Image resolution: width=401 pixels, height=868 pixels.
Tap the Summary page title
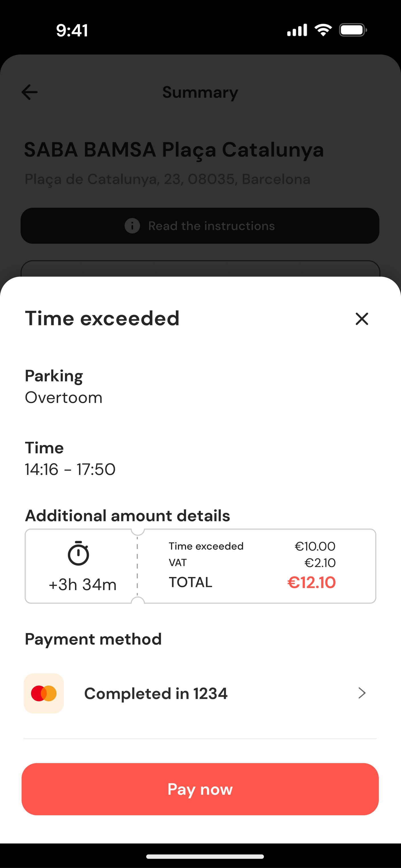(200, 92)
